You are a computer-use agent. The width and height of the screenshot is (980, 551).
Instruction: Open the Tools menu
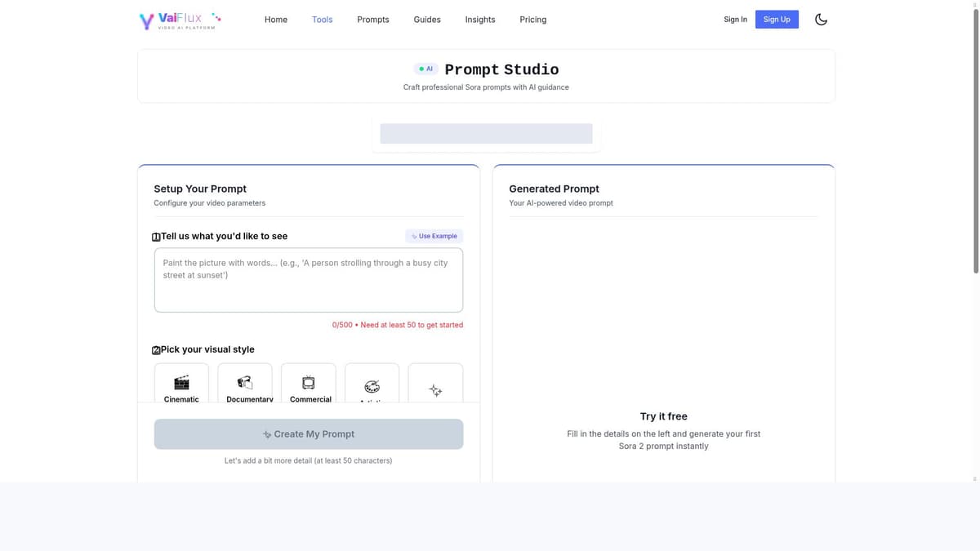323,20
